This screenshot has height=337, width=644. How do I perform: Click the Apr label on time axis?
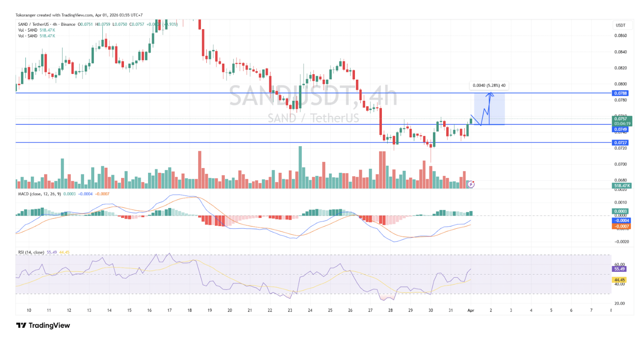[x=471, y=310]
